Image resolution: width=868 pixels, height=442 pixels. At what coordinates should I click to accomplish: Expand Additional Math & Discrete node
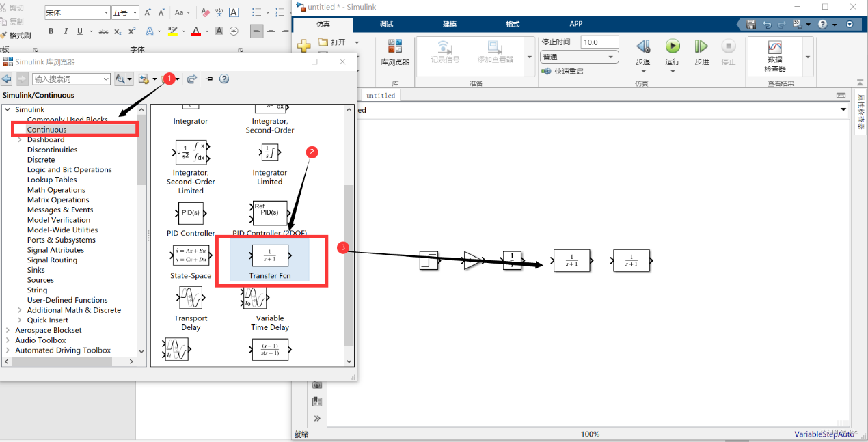click(19, 310)
